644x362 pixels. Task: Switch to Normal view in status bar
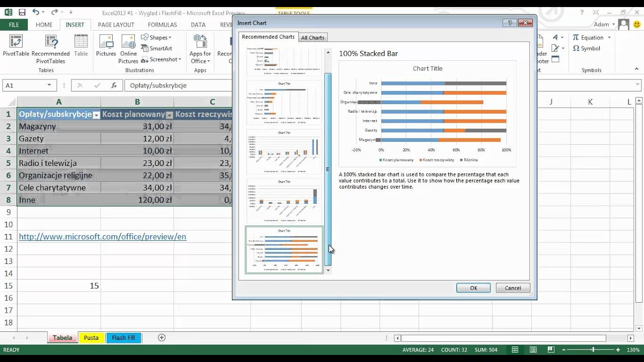pyautogui.click(x=515, y=350)
